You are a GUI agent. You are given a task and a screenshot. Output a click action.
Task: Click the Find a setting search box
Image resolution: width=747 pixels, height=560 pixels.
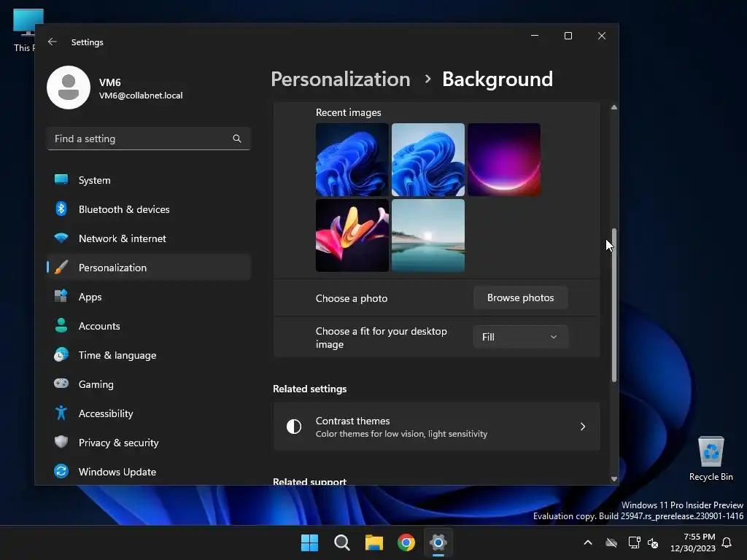coord(149,139)
